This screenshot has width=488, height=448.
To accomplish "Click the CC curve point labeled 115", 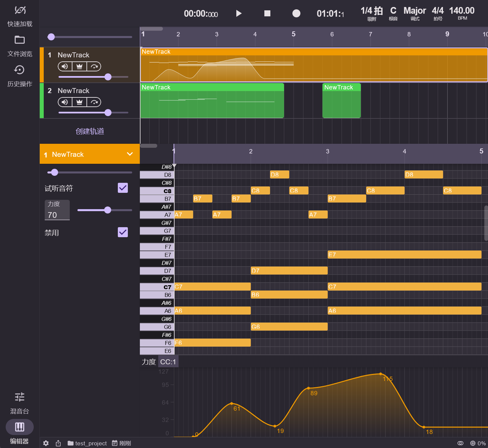I will tap(381, 374).
